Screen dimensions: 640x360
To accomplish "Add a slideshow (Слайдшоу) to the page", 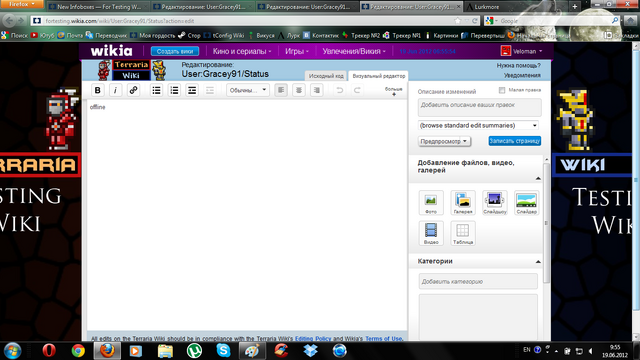I will (x=495, y=202).
